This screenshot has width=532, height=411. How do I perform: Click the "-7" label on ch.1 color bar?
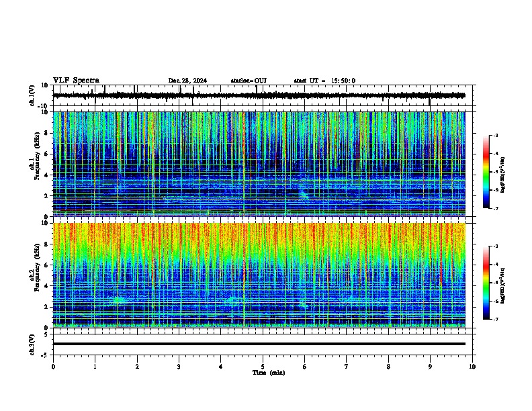(496, 208)
